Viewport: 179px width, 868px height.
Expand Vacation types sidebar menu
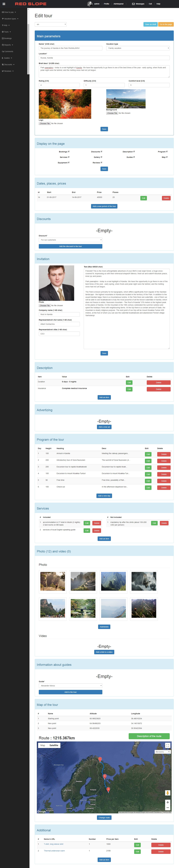(x=10, y=19)
